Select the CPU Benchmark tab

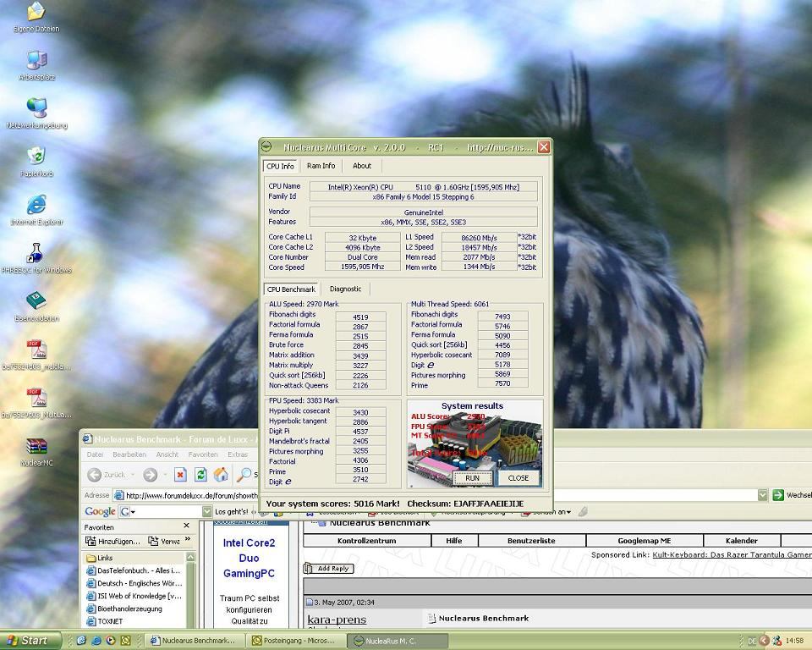[291, 289]
